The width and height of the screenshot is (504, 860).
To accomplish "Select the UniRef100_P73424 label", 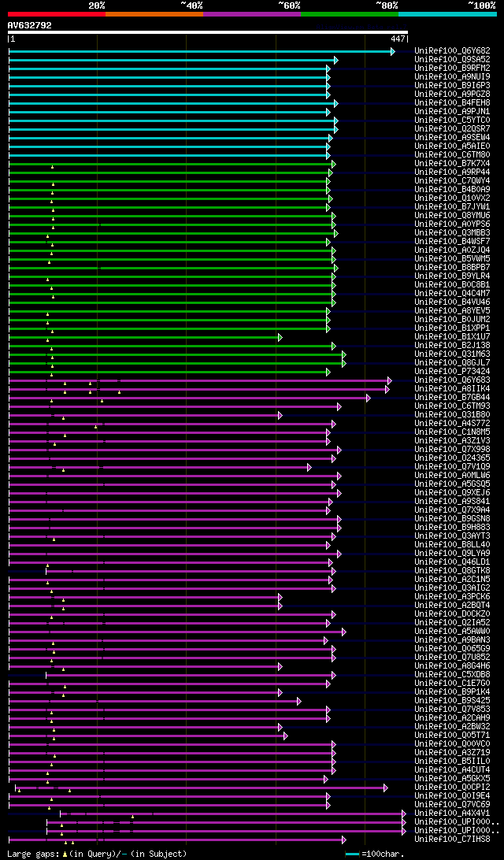I will click(453, 372).
